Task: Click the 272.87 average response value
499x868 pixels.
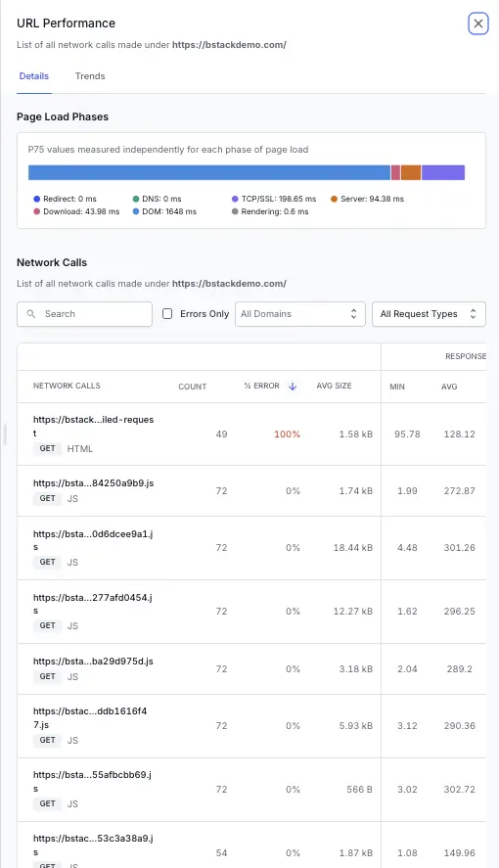Action: tap(459, 490)
